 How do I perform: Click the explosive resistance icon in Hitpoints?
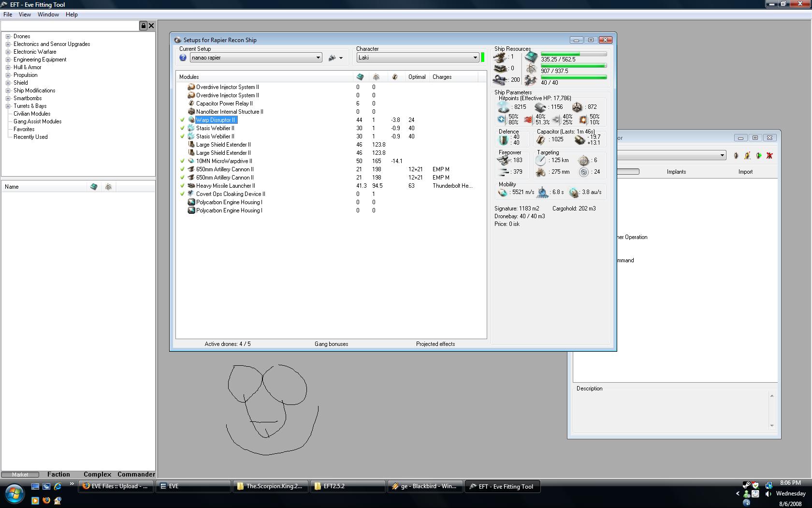[583, 119]
